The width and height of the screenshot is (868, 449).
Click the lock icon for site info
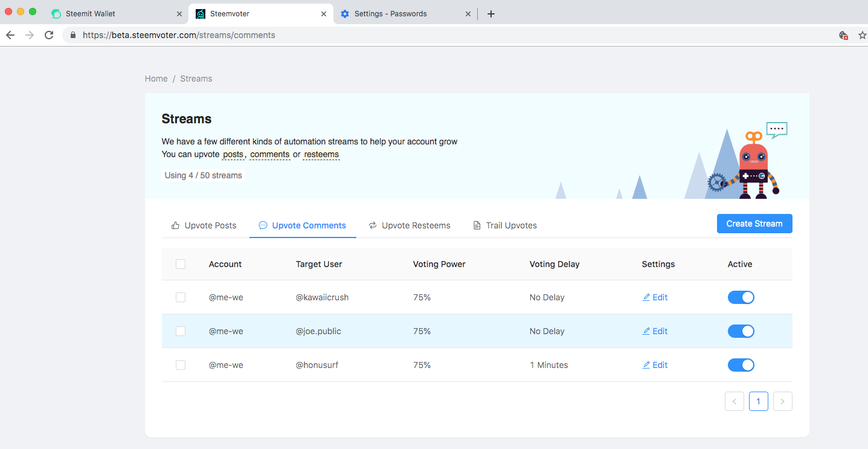(x=73, y=35)
